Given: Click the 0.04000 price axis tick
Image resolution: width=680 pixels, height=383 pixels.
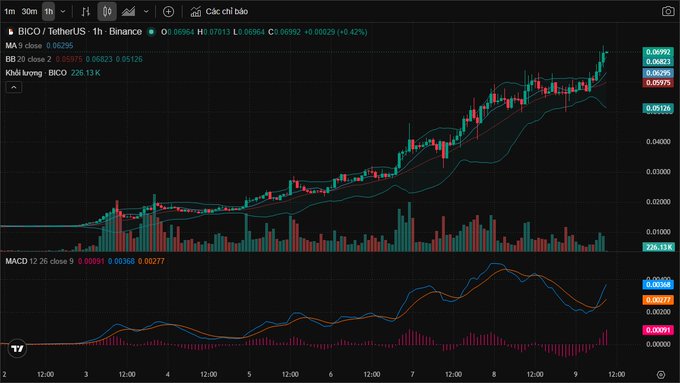Looking at the screenshot, I should (658, 142).
